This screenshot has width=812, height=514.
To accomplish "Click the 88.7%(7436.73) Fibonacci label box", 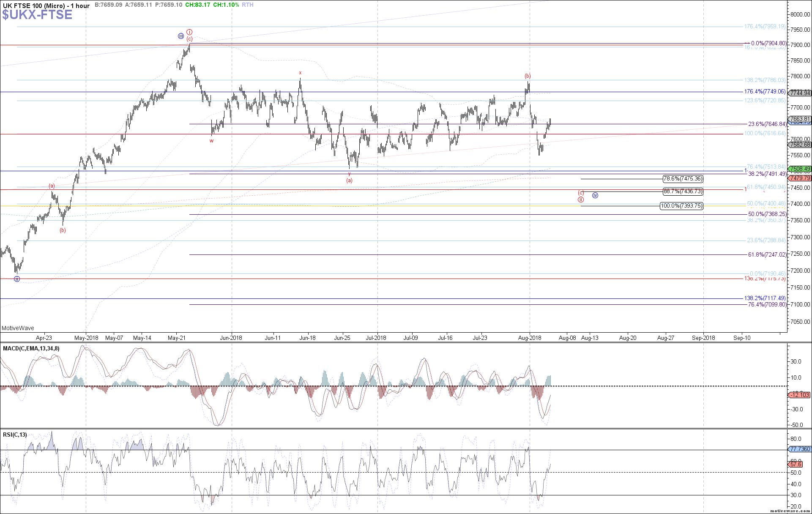I will coord(683,191).
